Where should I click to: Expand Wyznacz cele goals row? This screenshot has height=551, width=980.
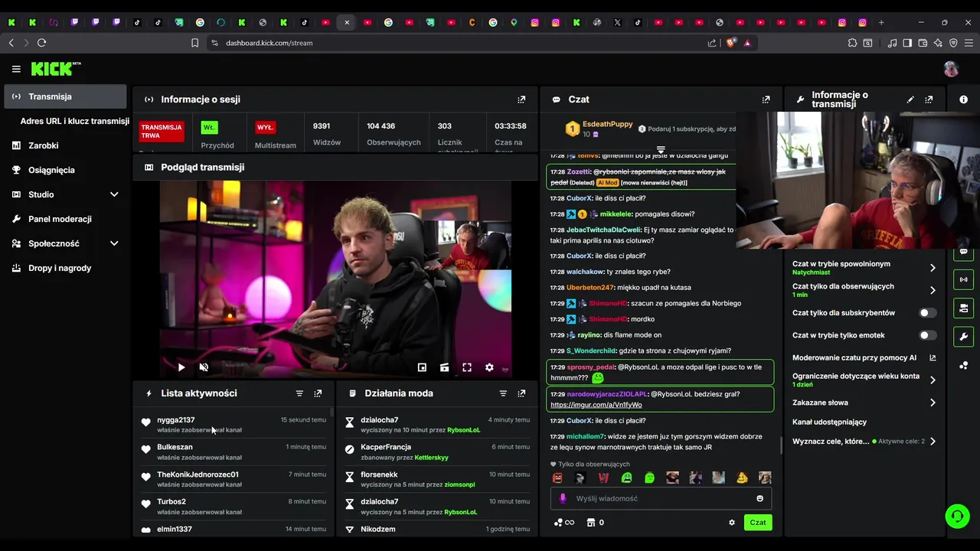coord(933,442)
